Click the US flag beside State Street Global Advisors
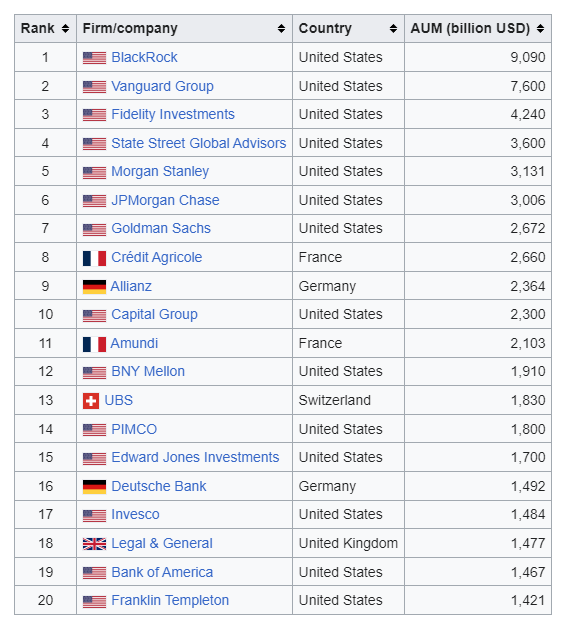The width and height of the screenshot is (567, 625). point(94,144)
